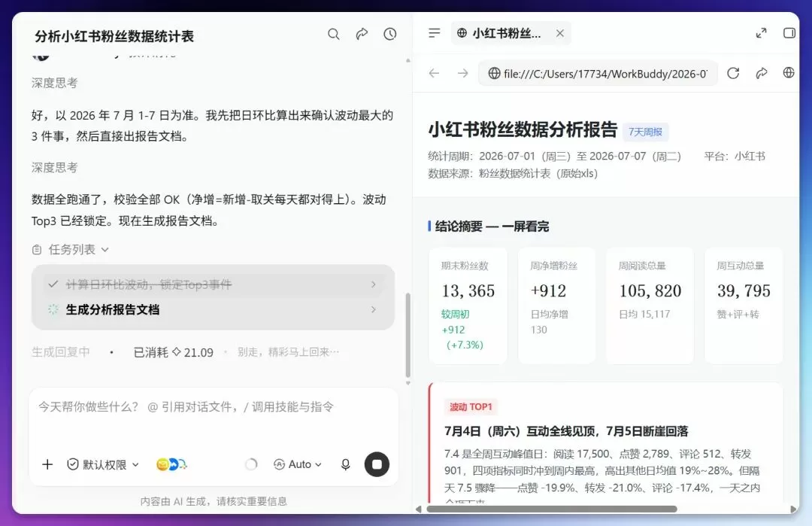Click the file path address bar
Viewport: 812px width, 526px height.
pyautogui.click(x=598, y=74)
